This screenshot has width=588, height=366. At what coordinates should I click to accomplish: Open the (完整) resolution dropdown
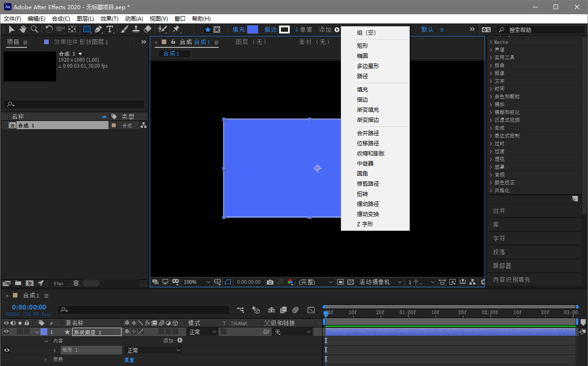(x=316, y=282)
